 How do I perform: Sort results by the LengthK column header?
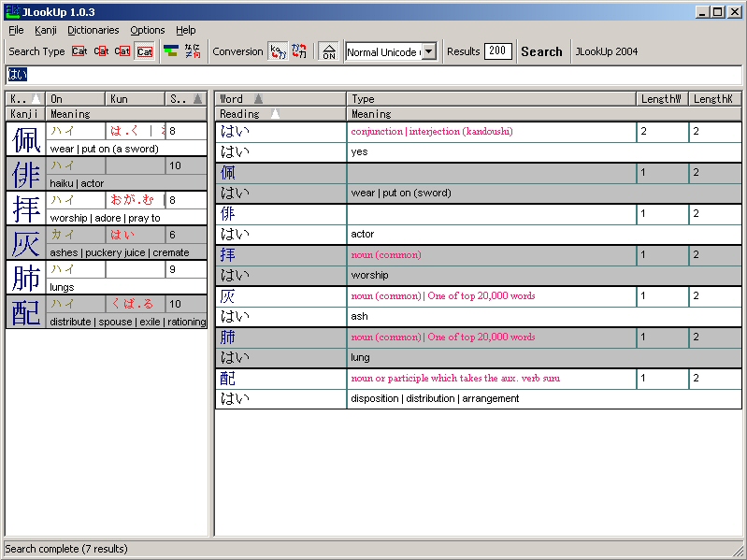click(x=715, y=98)
